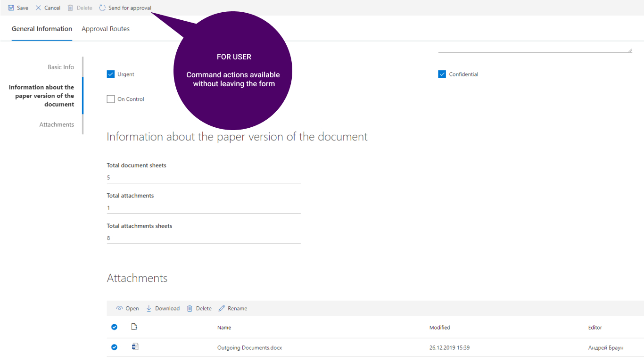Uncheck the Urgent checkbox

coord(111,74)
